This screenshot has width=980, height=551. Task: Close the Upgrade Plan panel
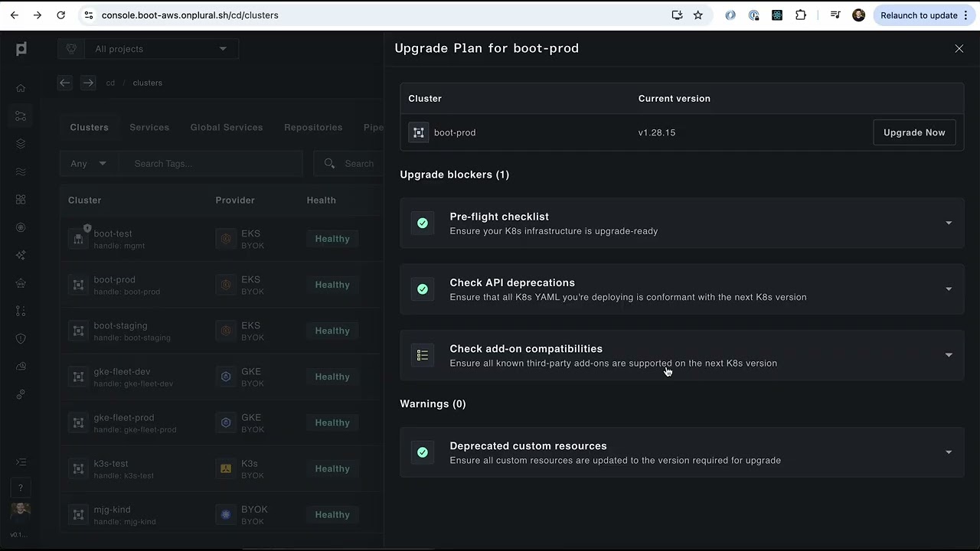(x=959, y=48)
